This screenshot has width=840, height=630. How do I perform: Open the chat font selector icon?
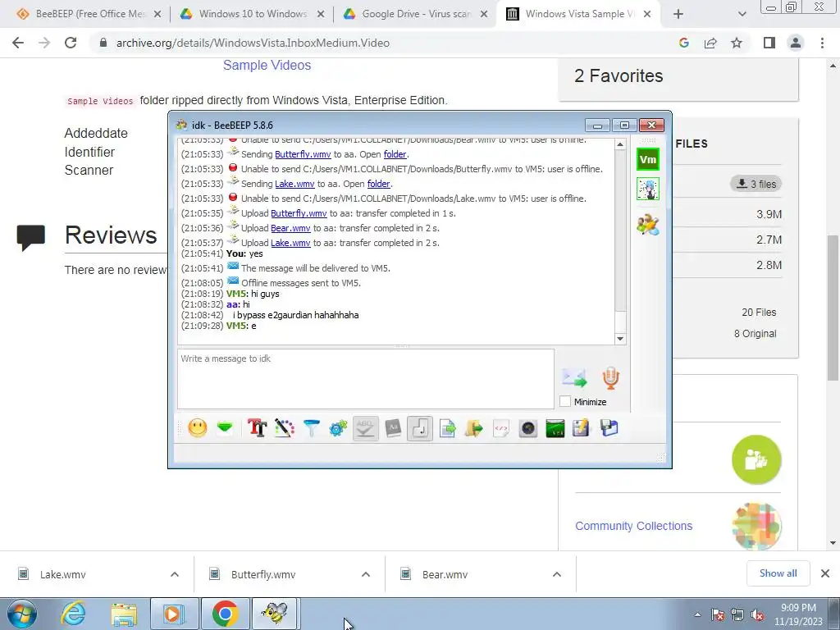point(257,428)
